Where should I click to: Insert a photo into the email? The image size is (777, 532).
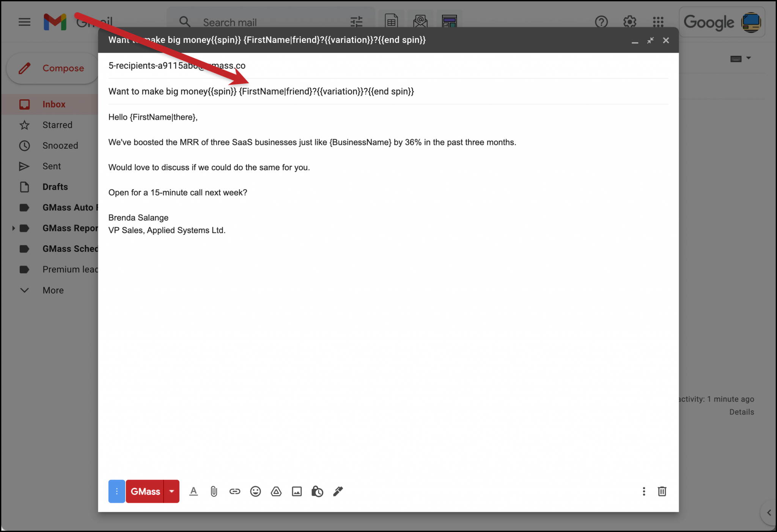(x=297, y=491)
